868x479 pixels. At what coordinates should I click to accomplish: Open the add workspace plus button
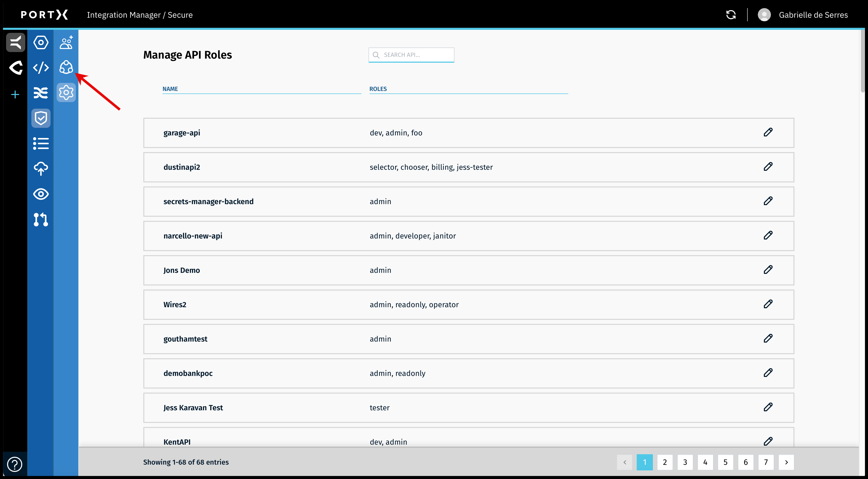[15, 95]
